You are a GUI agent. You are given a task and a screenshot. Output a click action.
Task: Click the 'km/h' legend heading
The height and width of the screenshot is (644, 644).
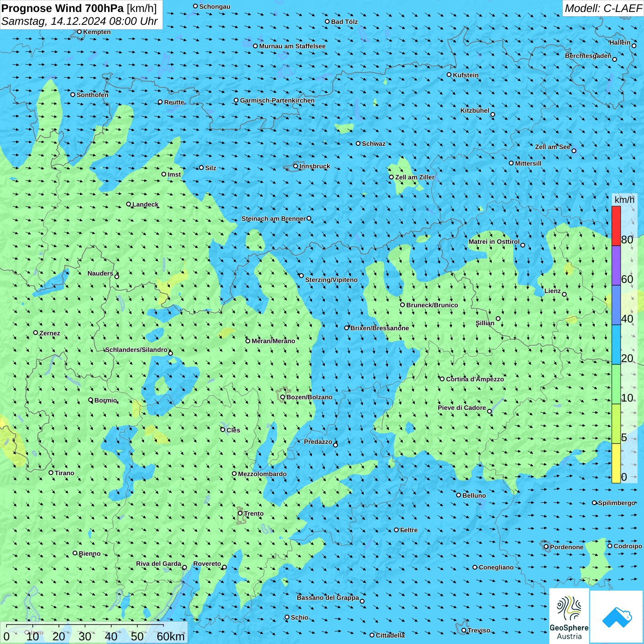624,200
